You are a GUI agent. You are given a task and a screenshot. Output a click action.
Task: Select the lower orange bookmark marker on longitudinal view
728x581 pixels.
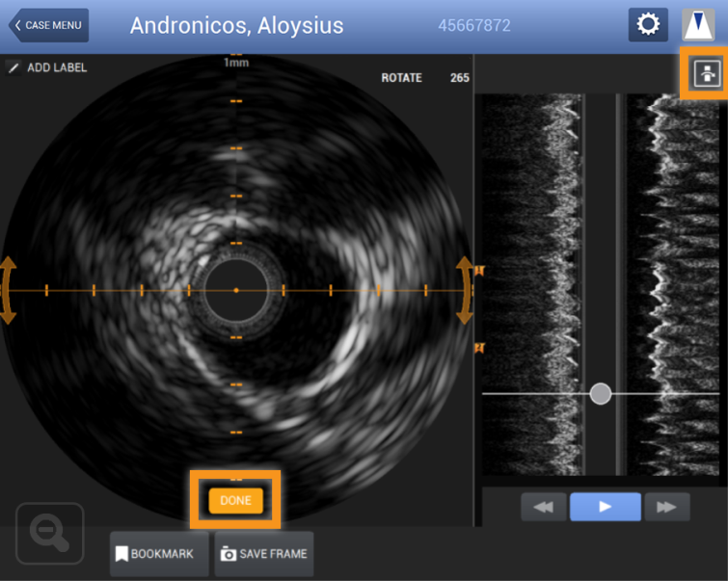tap(479, 348)
